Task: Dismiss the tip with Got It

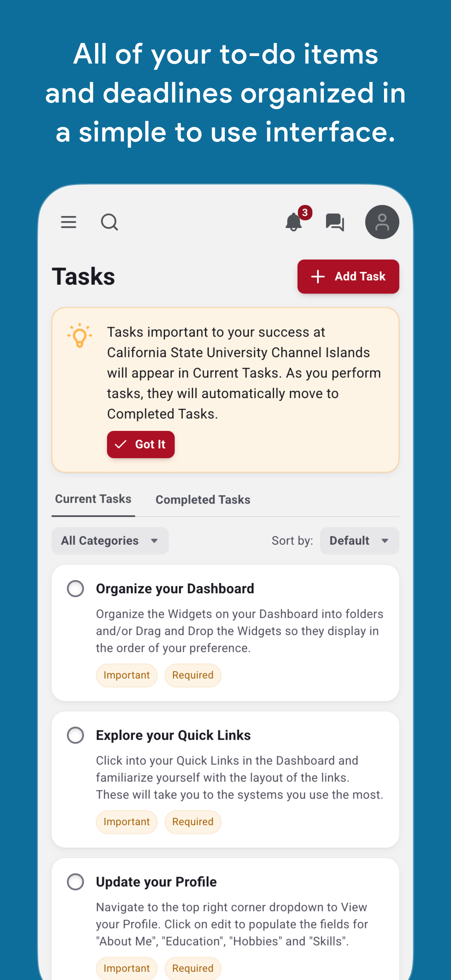Action: 141,444
